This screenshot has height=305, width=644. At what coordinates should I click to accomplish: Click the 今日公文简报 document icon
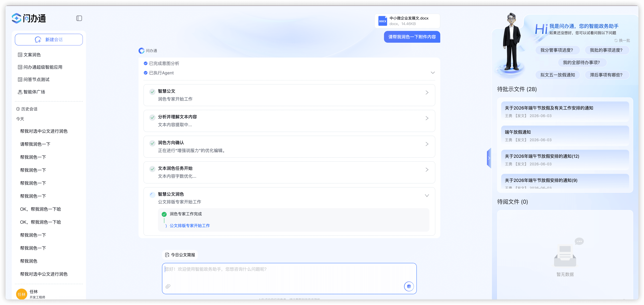(x=167, y=255)
